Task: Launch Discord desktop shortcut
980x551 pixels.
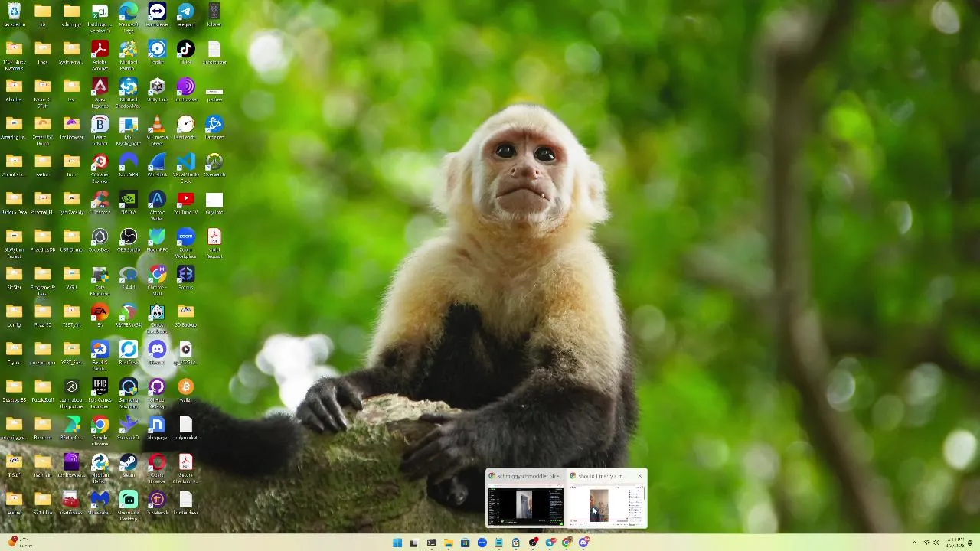Action: 157,352
